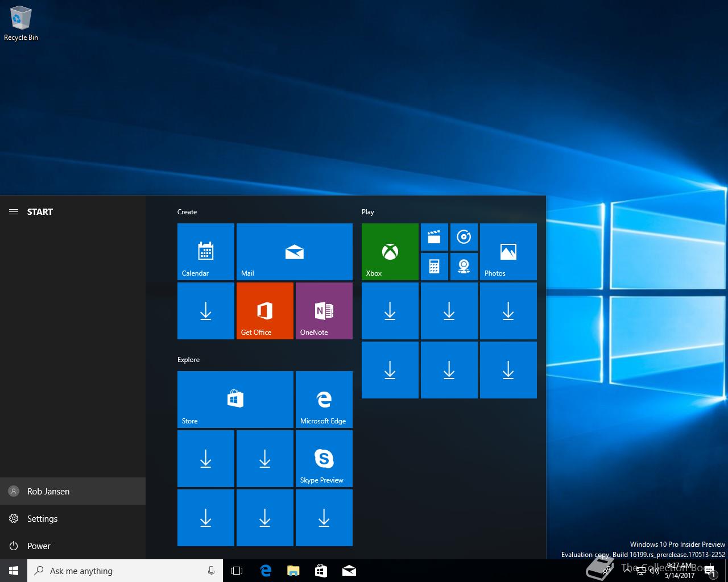The width and height of the screenshot is (728, 582).
Task: Open the OneNote tile
Action: [324, 310]
